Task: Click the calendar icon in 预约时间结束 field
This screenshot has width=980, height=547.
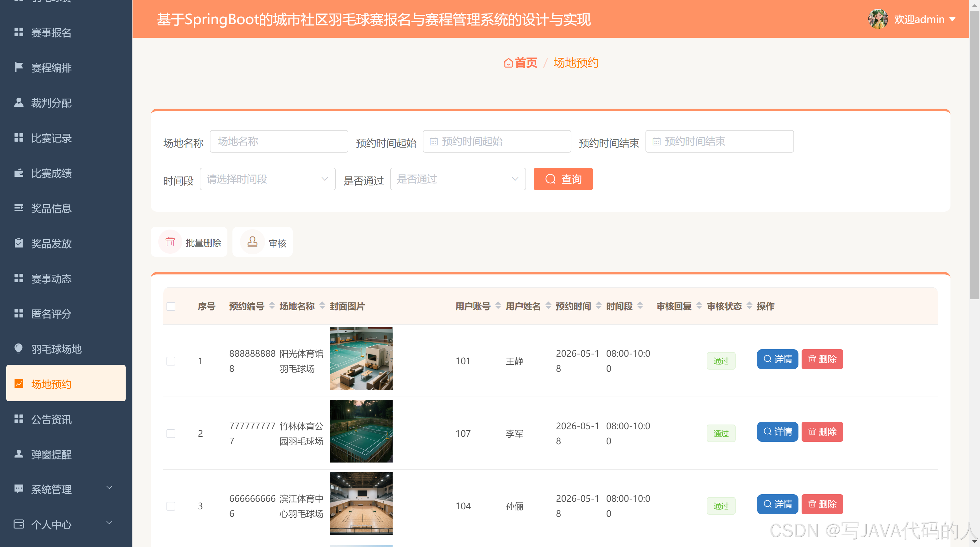Action: (x=656, y=142)
